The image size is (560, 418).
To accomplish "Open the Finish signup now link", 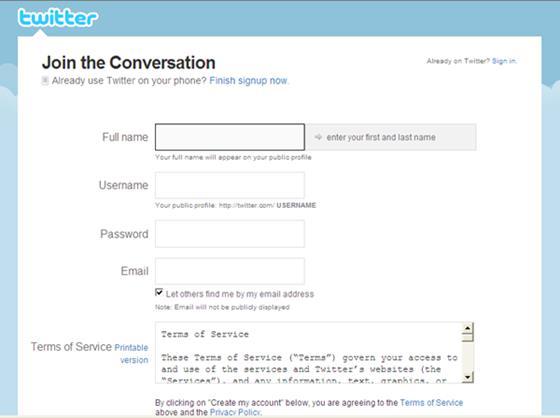I will click(248, 81).
